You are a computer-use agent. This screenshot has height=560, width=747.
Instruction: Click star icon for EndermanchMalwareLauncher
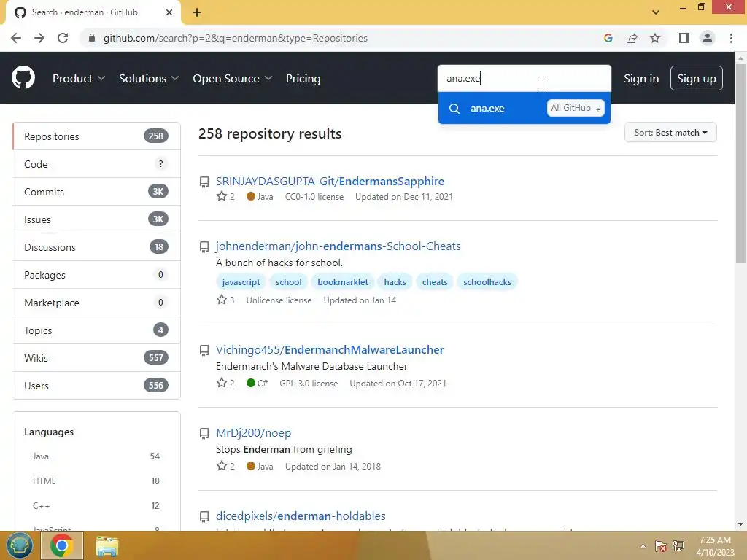222,383
